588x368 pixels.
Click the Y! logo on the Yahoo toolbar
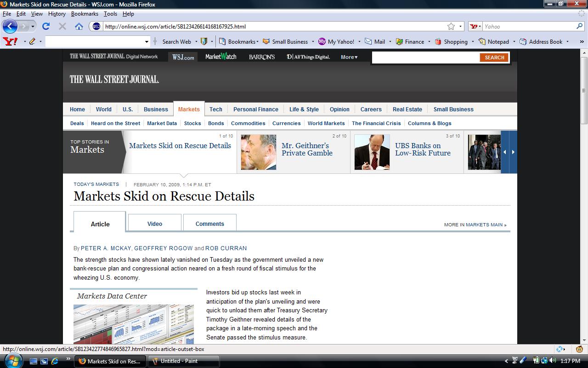click(x=10, y=41)
